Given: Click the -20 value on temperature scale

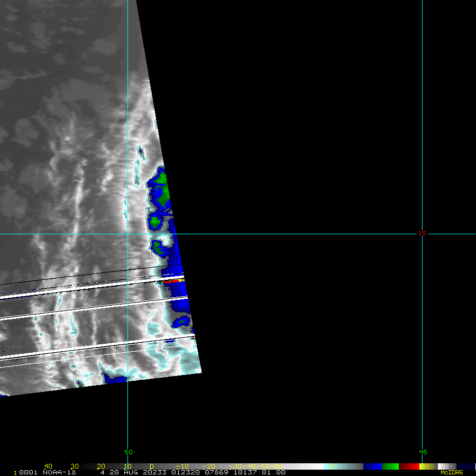Looking at the screenshot, I should click(x=208, y=466).
